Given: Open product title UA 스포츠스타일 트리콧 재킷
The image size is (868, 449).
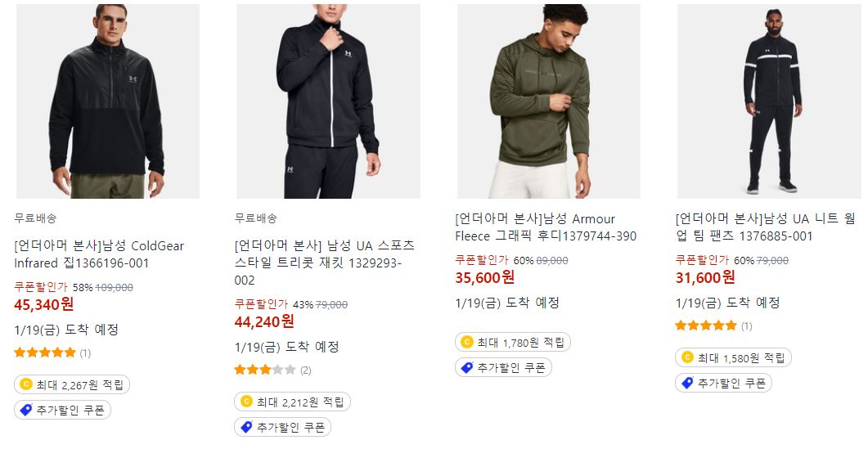Looking at the screenshot, I should point(325,263).
